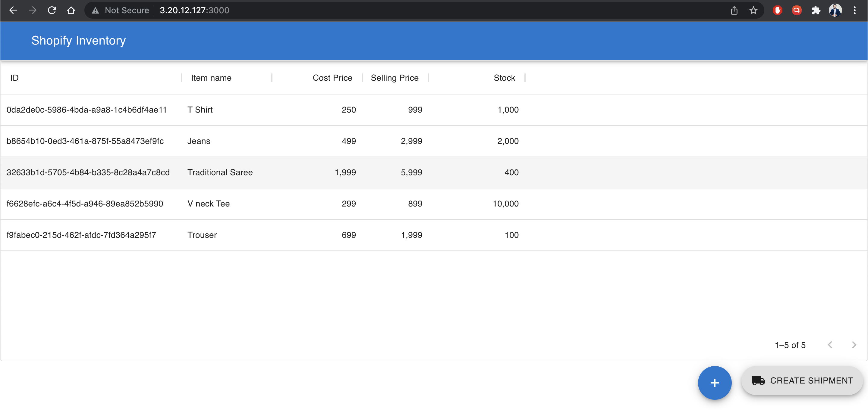Click ID 0da2de0c-5986-4bda-a9a8-1c4b6df4ae11

pyautogui.click(x=86, y=110)
